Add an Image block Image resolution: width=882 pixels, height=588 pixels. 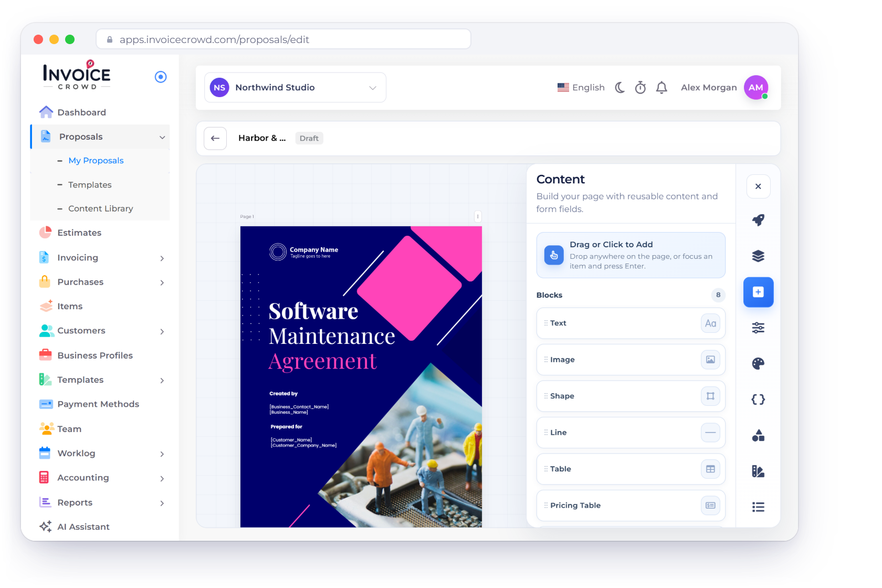[631, 360]
